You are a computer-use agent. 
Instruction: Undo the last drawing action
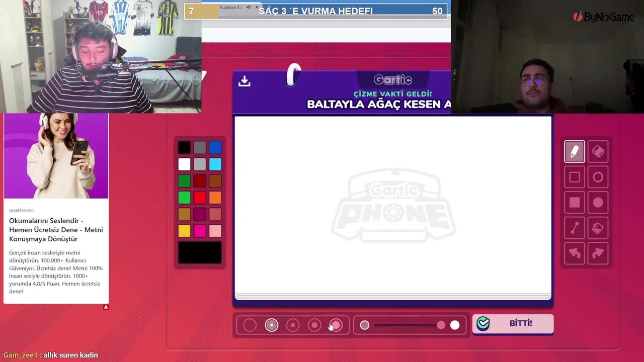pos(575,253)
